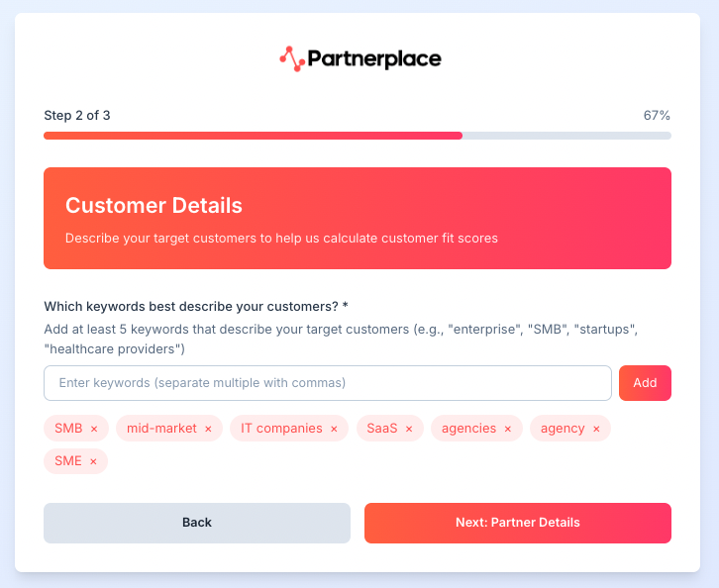
Task: Click the Partnerplace brand name text
Action: point(374,59)
